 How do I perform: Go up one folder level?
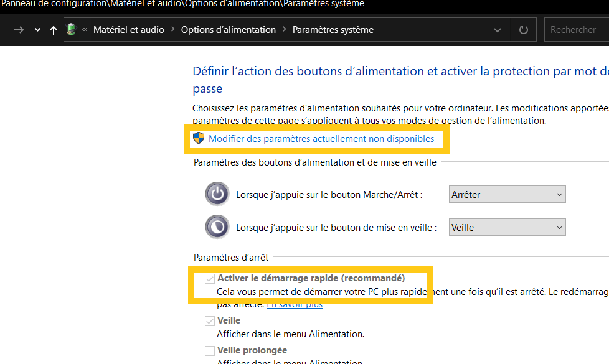coord(54,30)
